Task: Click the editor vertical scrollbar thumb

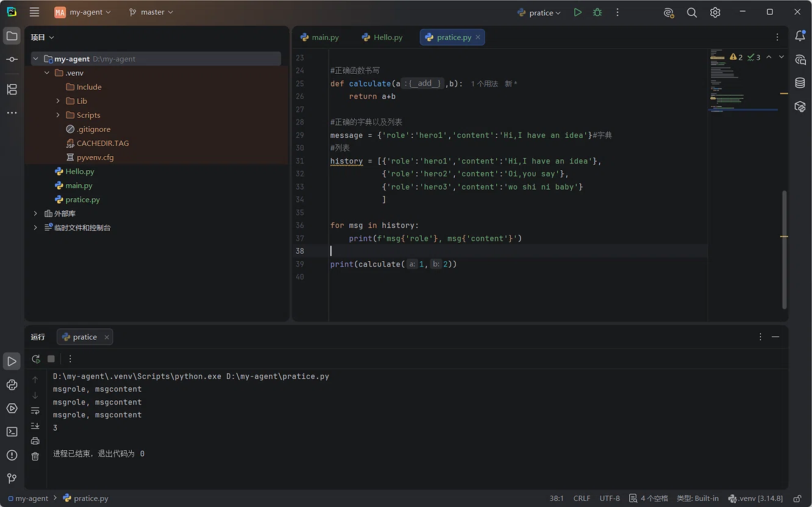Action: coord(785,250)
